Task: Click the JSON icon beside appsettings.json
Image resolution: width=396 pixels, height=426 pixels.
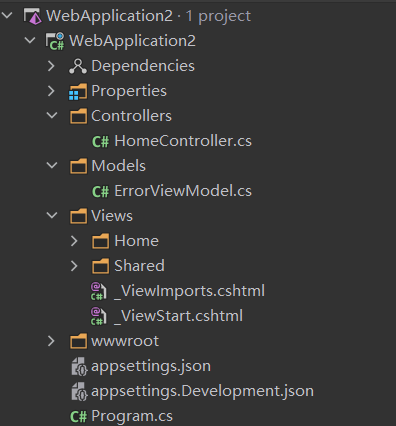Action: tap(79, 366)
